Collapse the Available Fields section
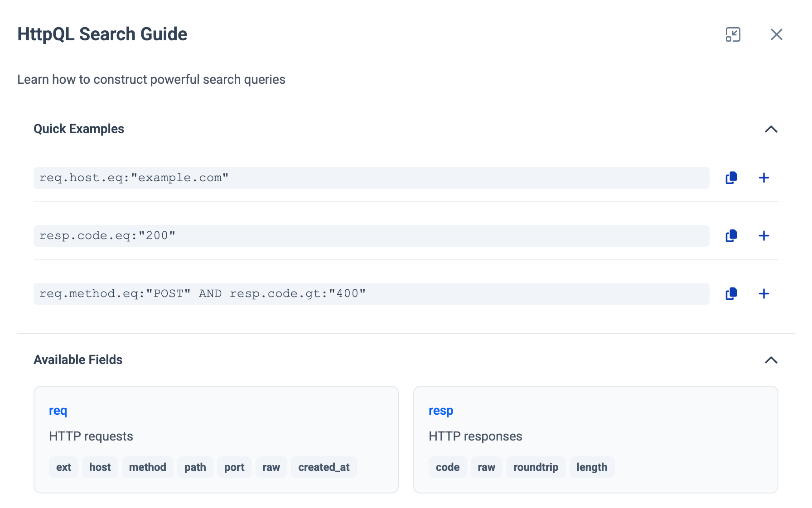Image resolution: width=812 pixels, height=508 pixels. 771,360
